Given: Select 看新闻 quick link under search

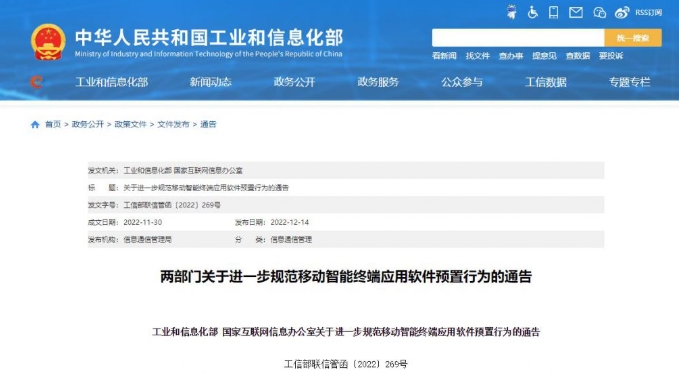Looking at the screenshot, I should click(444, 56).
